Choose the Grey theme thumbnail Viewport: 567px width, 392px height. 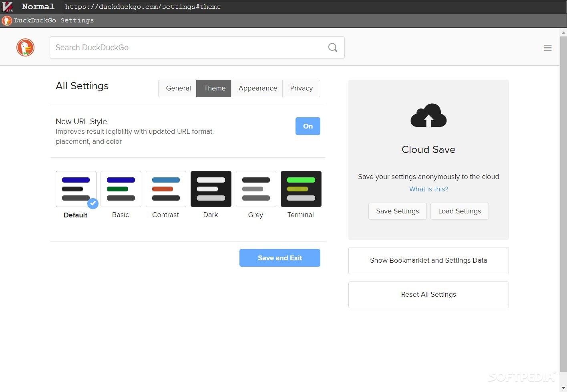pos(256,189)
